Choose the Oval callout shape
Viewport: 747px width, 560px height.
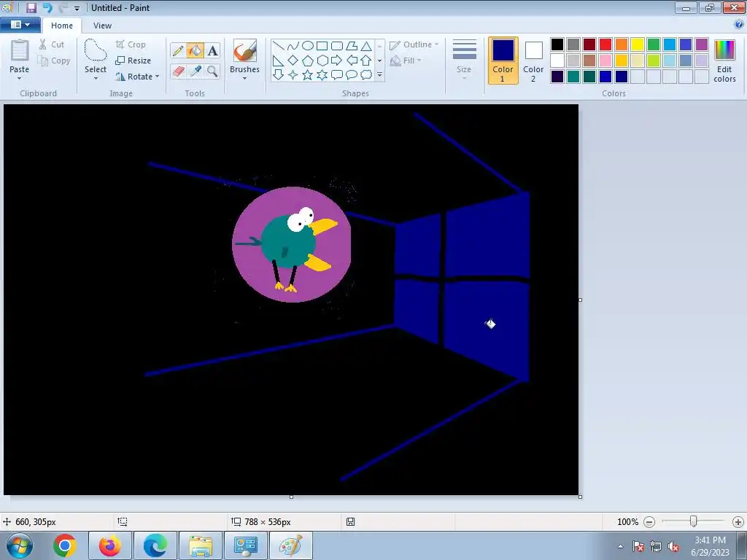(352, 75)
